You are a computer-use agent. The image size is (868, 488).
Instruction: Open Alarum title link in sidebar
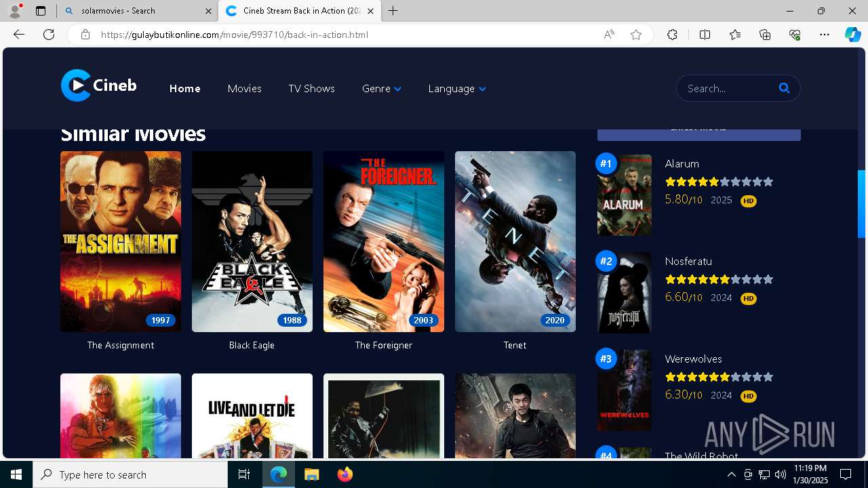(x=682, y=163)
